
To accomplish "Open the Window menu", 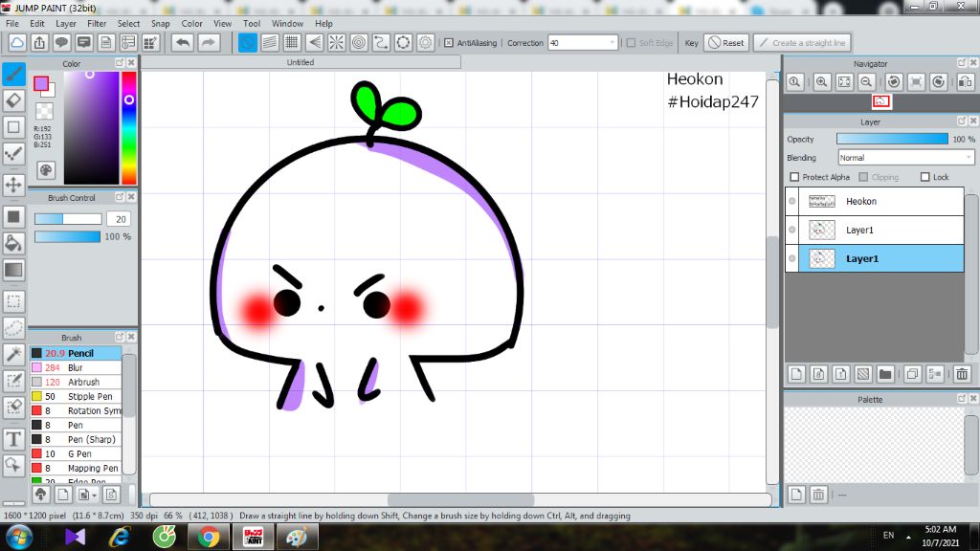I will 287,23.
